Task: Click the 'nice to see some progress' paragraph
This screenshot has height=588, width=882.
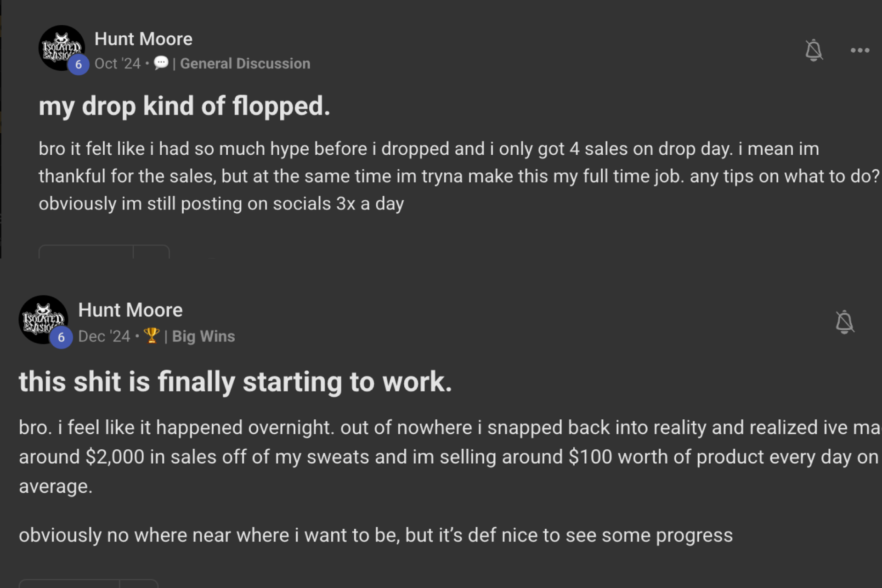Action: point(375,535)
